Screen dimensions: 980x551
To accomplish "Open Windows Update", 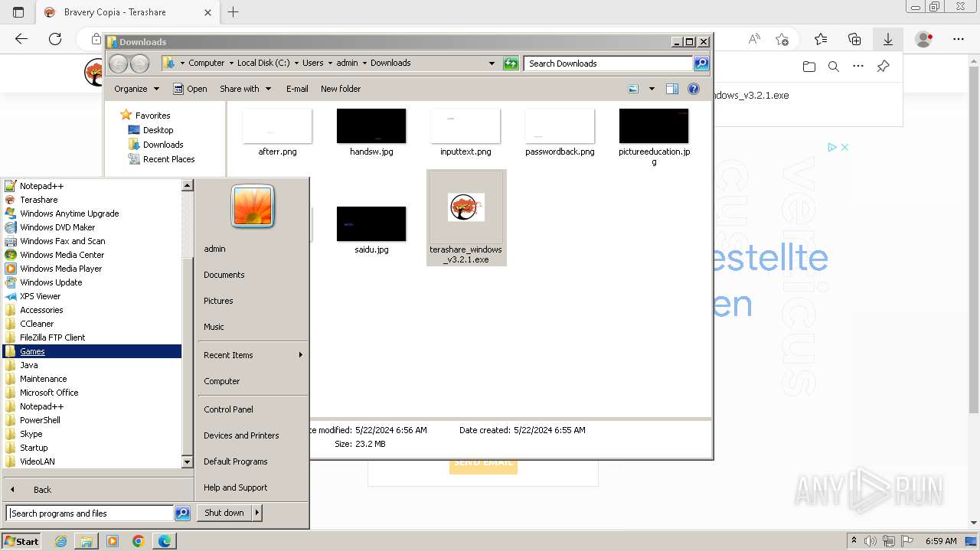I will pyautogui.click(x=51, y=282).
